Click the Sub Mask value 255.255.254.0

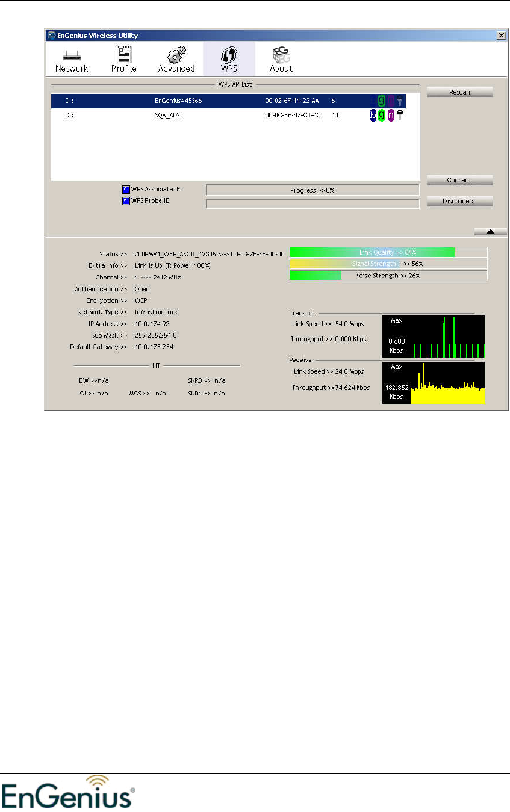(155, 335)
